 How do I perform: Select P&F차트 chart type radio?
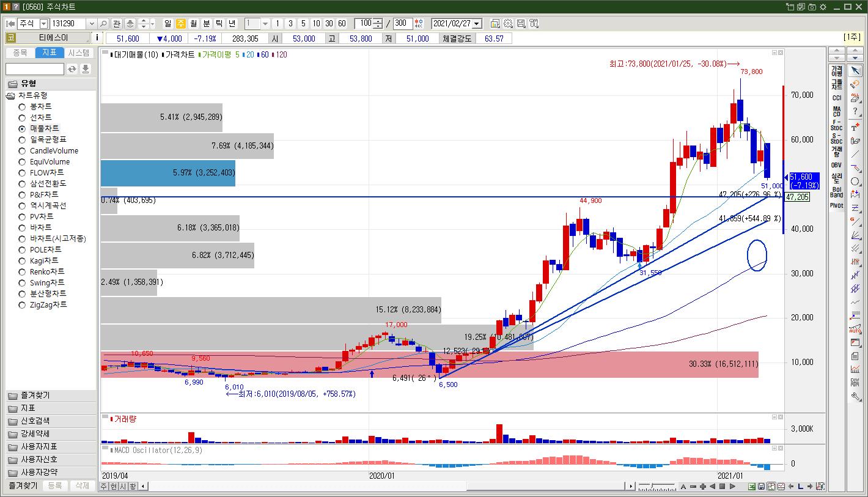tap(22, 195)
